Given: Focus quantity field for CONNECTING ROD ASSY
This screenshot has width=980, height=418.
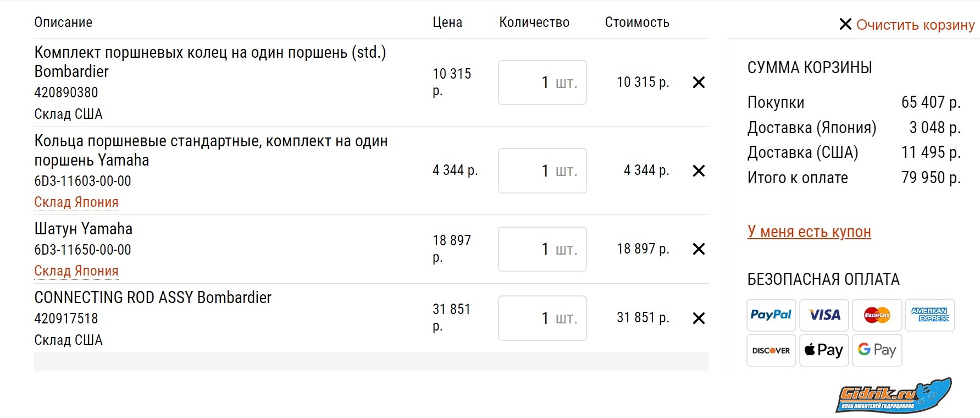Looking at the screenshot, I should 541,318.
